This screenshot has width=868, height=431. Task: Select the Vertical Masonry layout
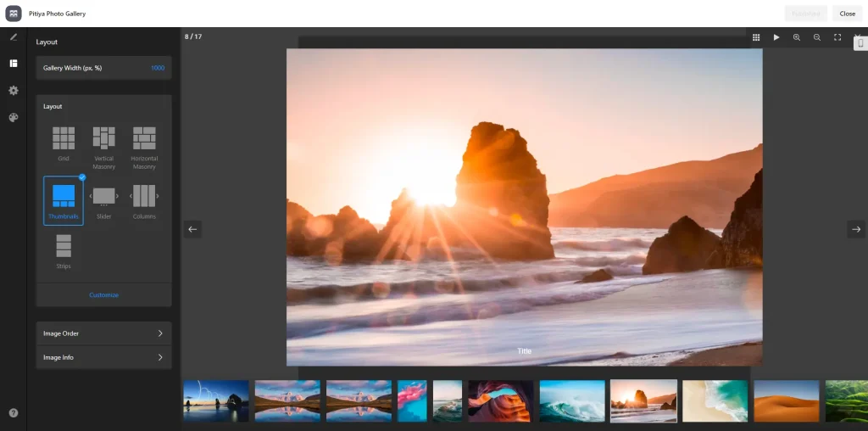coord(104,148)
